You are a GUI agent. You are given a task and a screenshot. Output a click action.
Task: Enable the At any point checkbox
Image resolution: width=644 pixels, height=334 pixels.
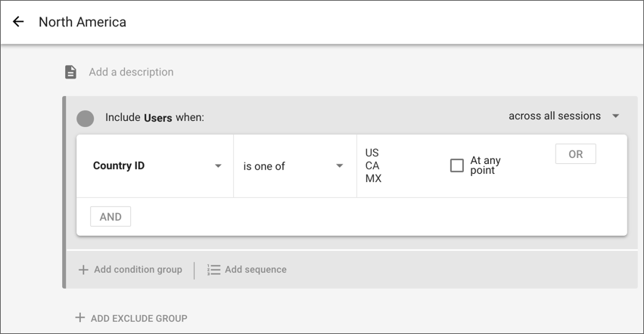pyautogui.click(x=457, y=165)
